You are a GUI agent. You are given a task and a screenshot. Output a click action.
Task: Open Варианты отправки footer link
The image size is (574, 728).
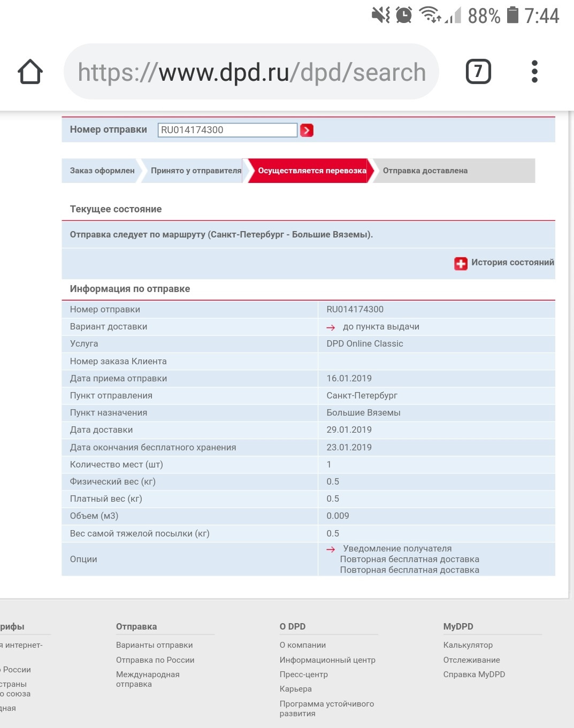click(x=155, y=645)
